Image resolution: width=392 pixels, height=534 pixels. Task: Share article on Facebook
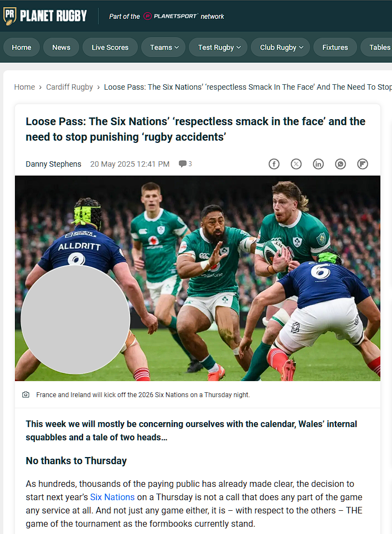coord(274,164)
